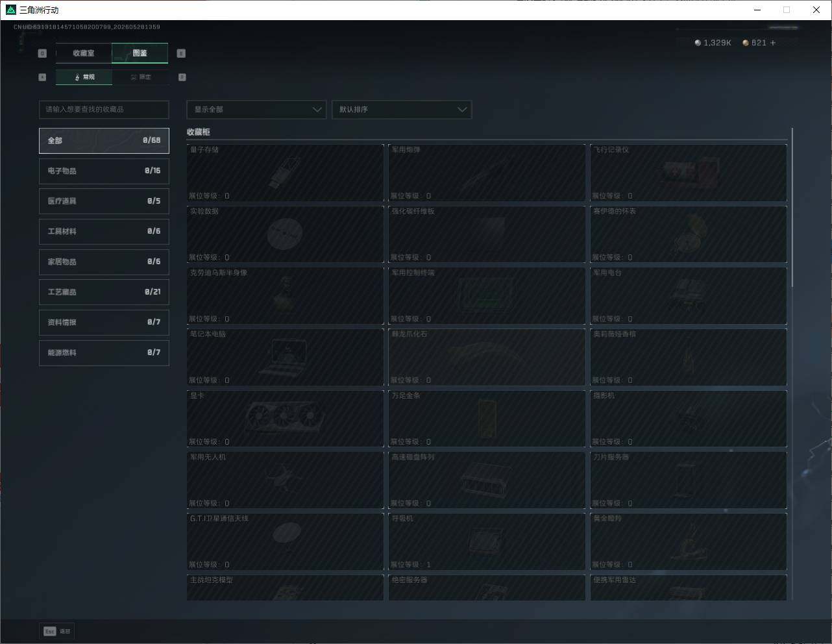Switch to the 常规 sub-tab
The image size is (832, 644).
[84, 77]
